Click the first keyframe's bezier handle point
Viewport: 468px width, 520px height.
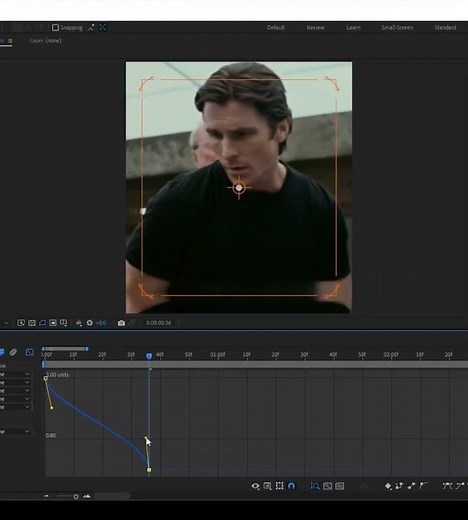pos(52,408)
